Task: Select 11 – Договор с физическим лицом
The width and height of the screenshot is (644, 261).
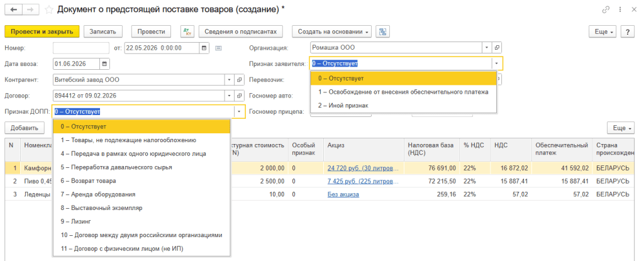Action: [x=142, y=248]
